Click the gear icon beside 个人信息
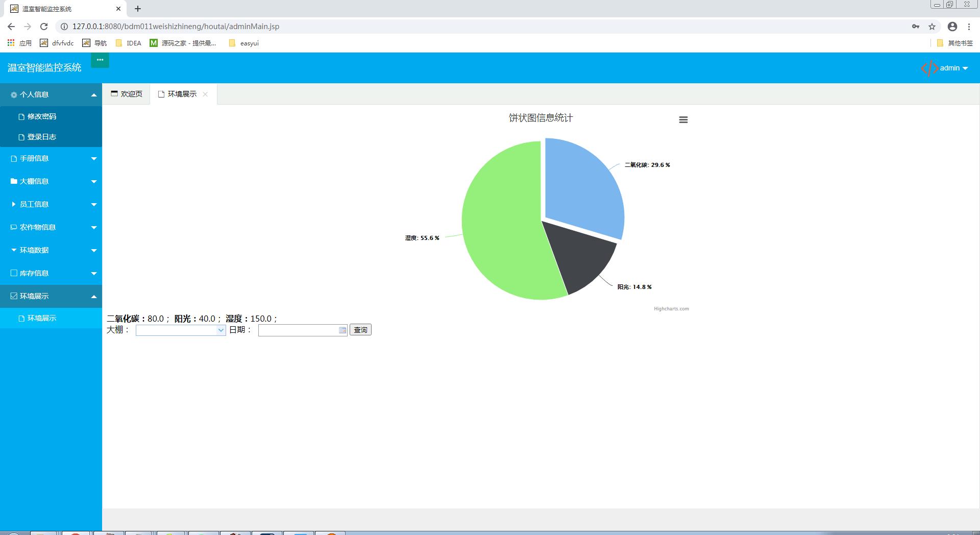 14,95
